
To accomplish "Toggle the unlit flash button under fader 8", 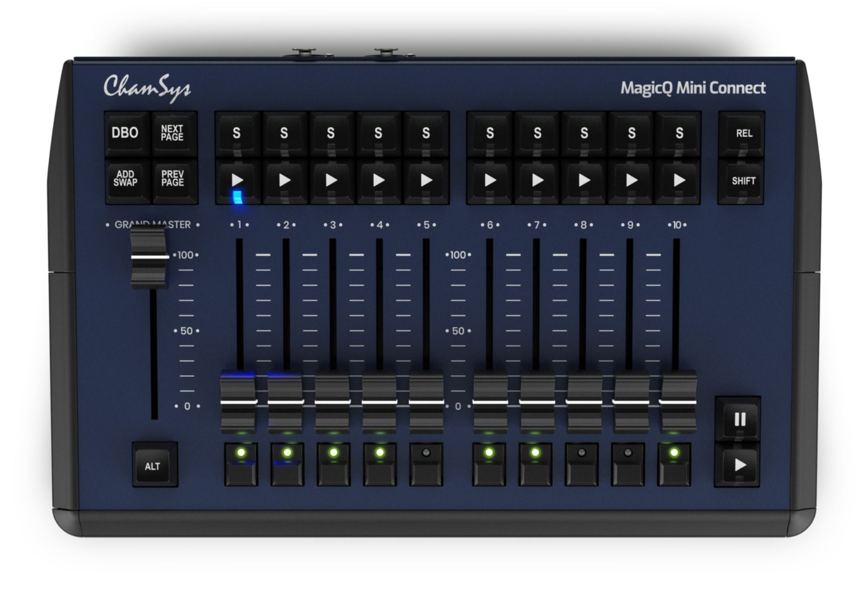I will tap(582, 464).
